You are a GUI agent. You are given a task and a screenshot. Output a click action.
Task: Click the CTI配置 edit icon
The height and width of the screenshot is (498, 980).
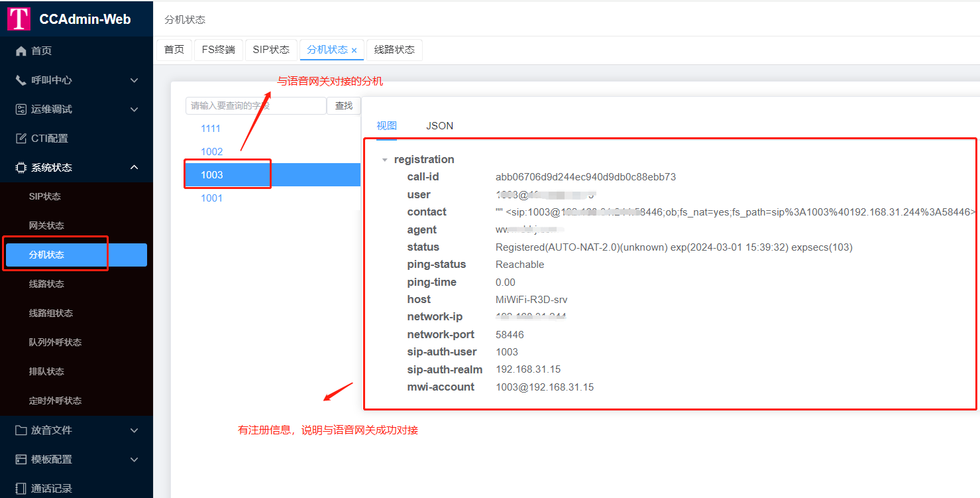(x=21, y=139)
